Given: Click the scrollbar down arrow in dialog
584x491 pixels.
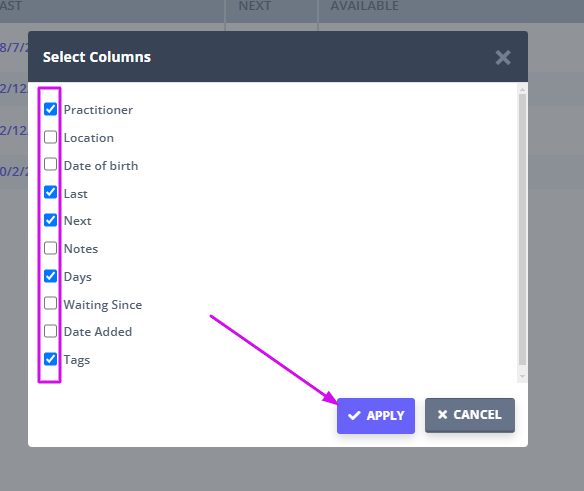Looking at the screenshot, I should coord(522,376).
